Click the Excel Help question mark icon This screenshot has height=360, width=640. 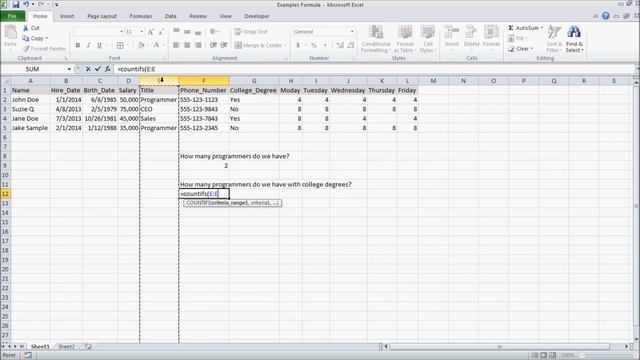[x=606, y=16]
